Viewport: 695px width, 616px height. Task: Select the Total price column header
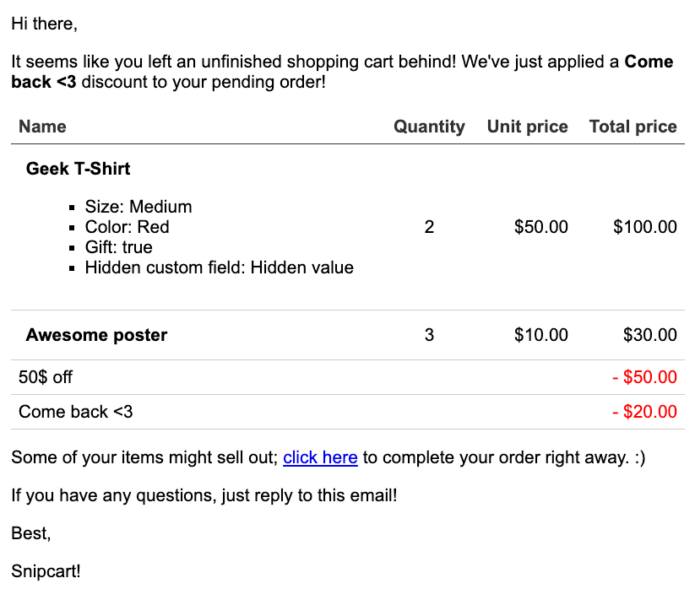tap(633, 127)
